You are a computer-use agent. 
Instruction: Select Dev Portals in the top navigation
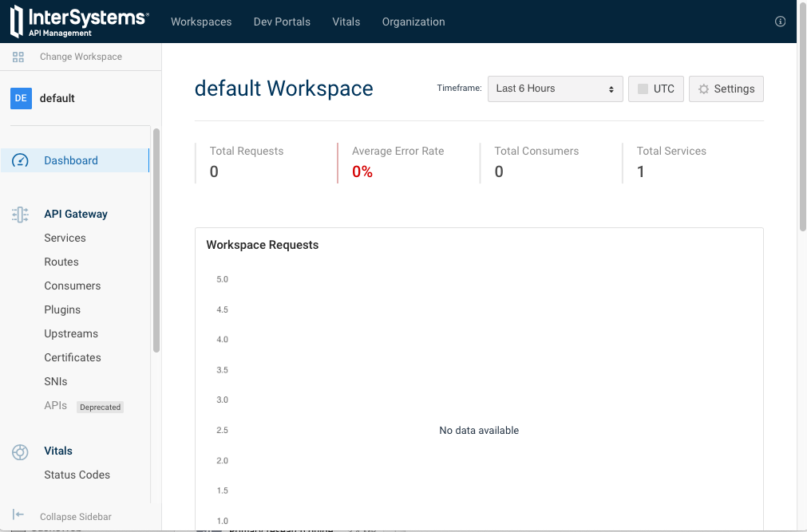click(282, 22)
